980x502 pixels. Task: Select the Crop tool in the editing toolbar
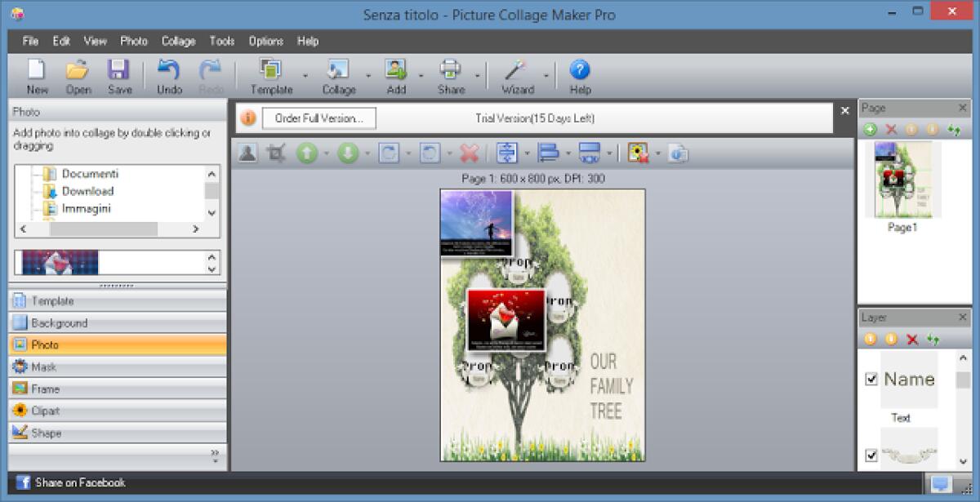pyautogui.click(x=276, y=153)
